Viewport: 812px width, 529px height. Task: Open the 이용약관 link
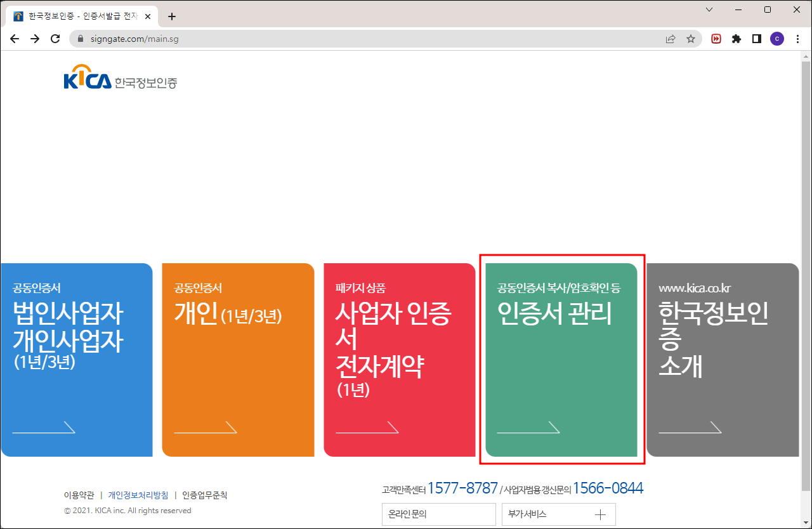(79, 495)
